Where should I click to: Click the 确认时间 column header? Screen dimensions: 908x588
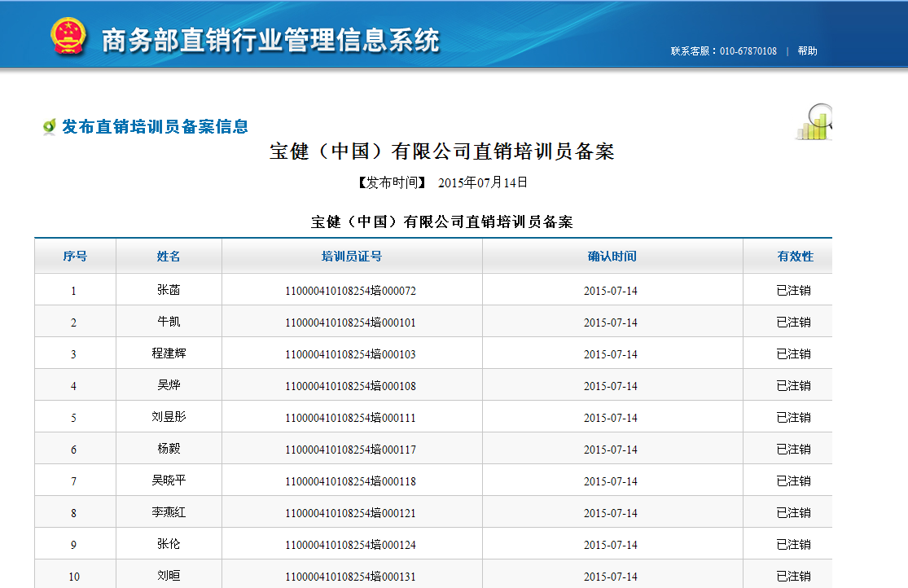tap(612, 256)
